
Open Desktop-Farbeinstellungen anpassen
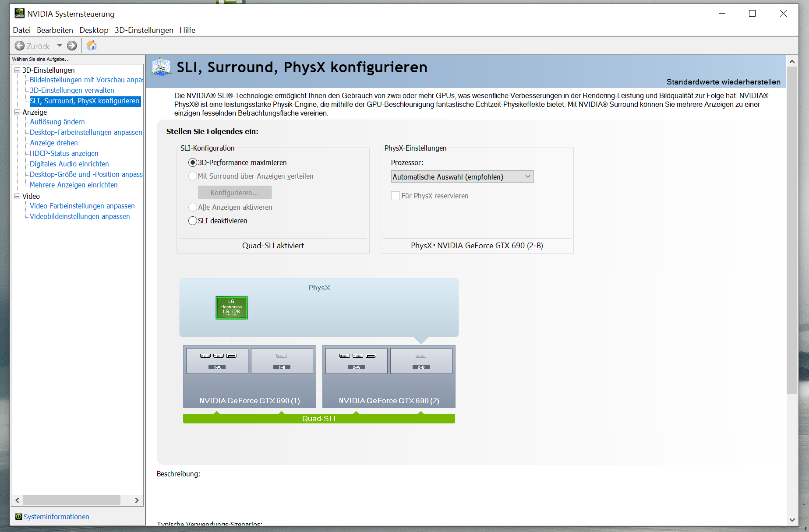tap(86, 132)
